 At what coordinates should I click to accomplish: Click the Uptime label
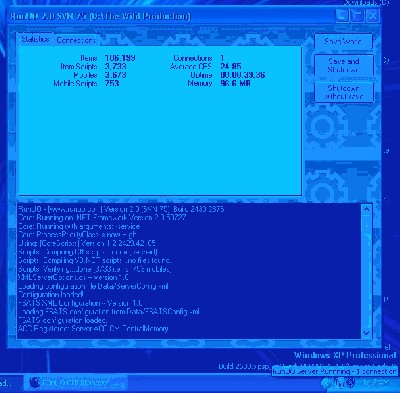(201, 75)
